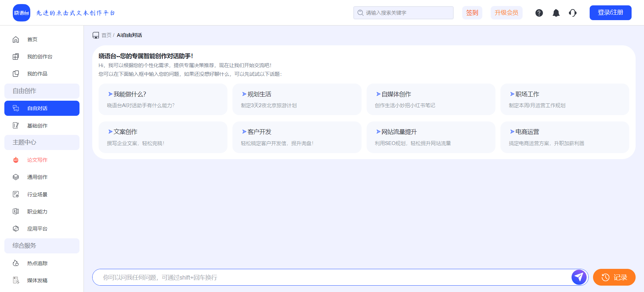Open 论文写作 with hot flame icon
The height and width of the screenshot is (292, 644).
[x=16, y=160]
